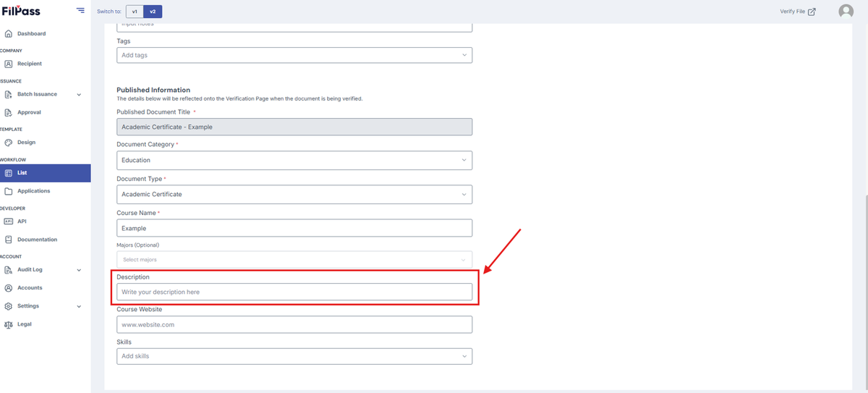Switch to version v1
The image size is (868, 393).
(x=135, y=12)
